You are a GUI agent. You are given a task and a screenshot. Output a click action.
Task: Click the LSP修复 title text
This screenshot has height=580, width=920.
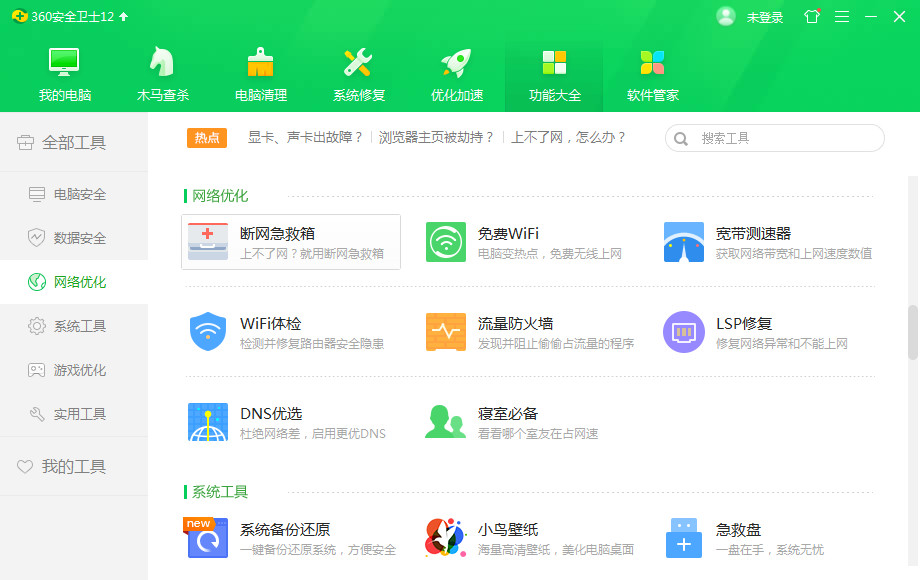click(744, 324)
